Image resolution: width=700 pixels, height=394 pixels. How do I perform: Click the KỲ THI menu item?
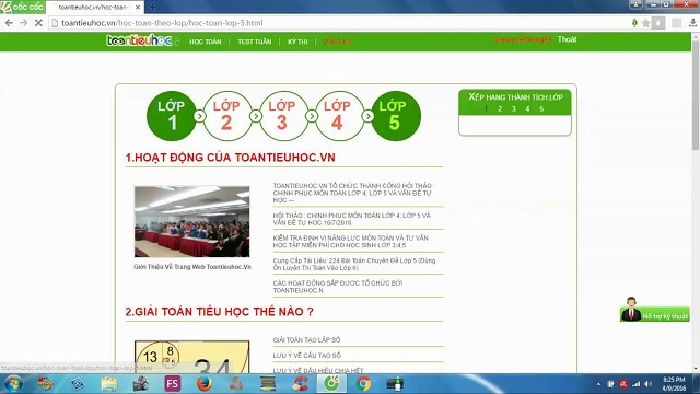tap(298, 41)
